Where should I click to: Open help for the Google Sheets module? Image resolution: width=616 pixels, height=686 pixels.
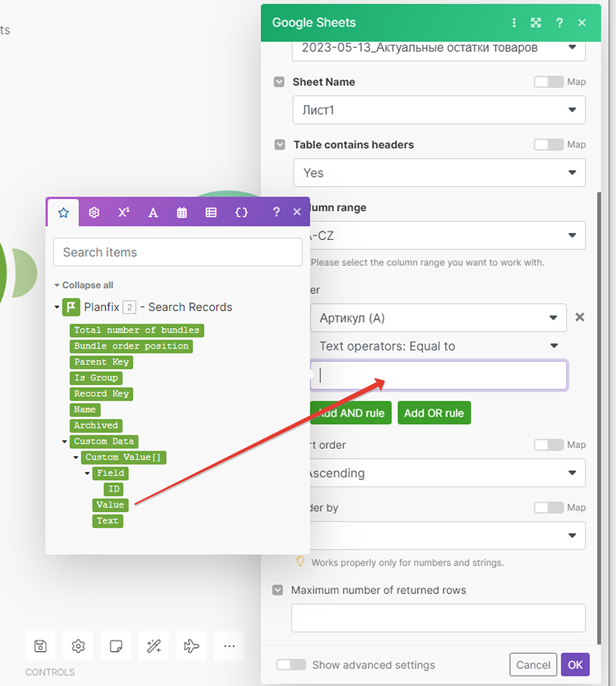click(559, 23)
